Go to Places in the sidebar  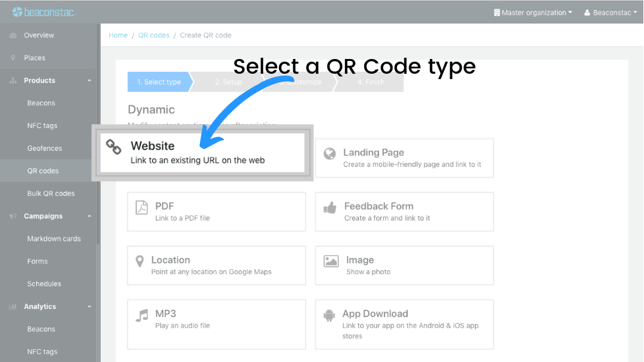pos(34,58)
